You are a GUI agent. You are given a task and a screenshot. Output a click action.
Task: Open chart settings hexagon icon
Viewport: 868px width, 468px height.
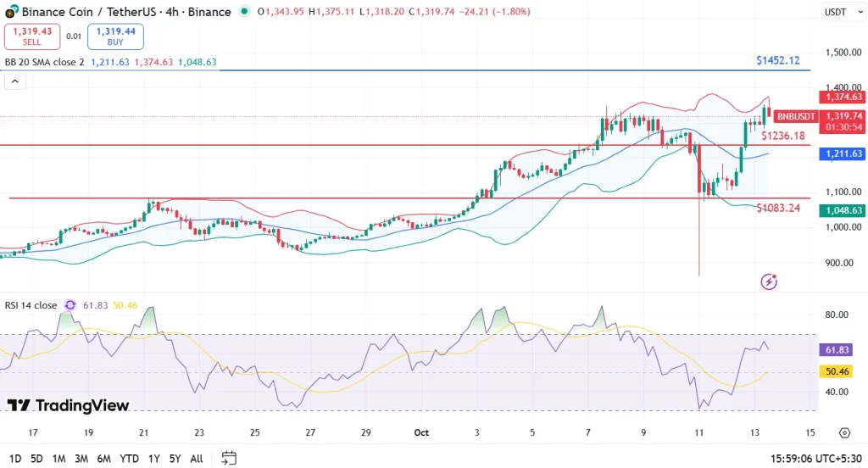(x=844, y=432)
